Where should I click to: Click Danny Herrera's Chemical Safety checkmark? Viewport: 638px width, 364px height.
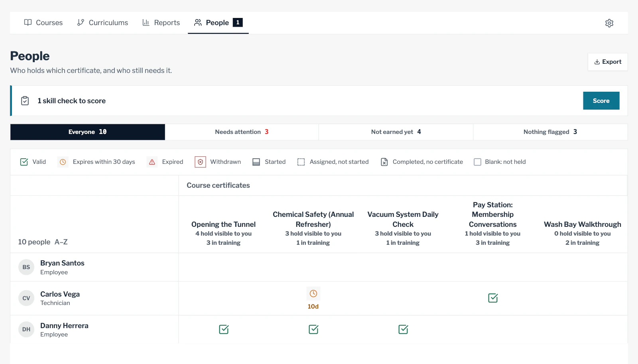313,329
